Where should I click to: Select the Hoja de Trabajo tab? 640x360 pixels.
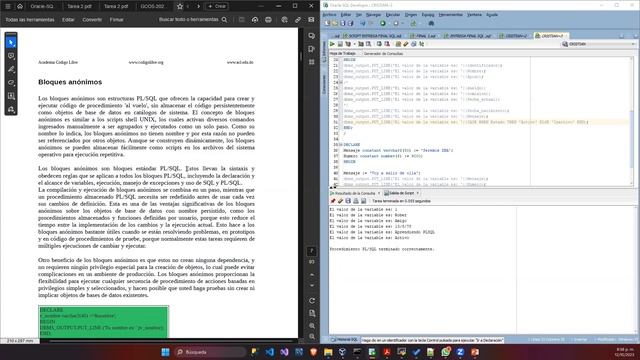(343, 53)
